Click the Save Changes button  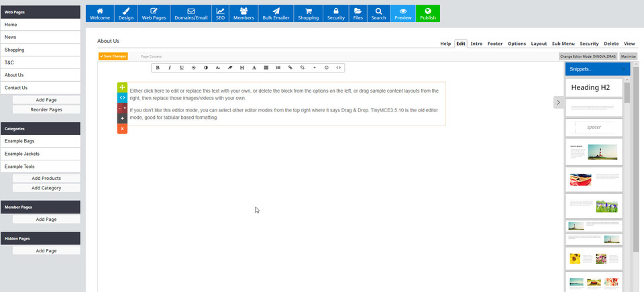pos(113,56)
